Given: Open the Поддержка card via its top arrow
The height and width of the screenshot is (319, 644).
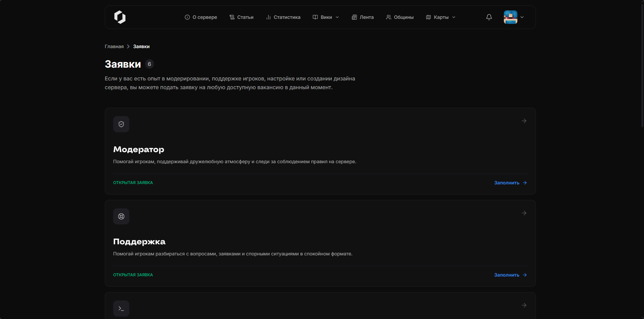Looking at the screenshot, I should [524, 213].
